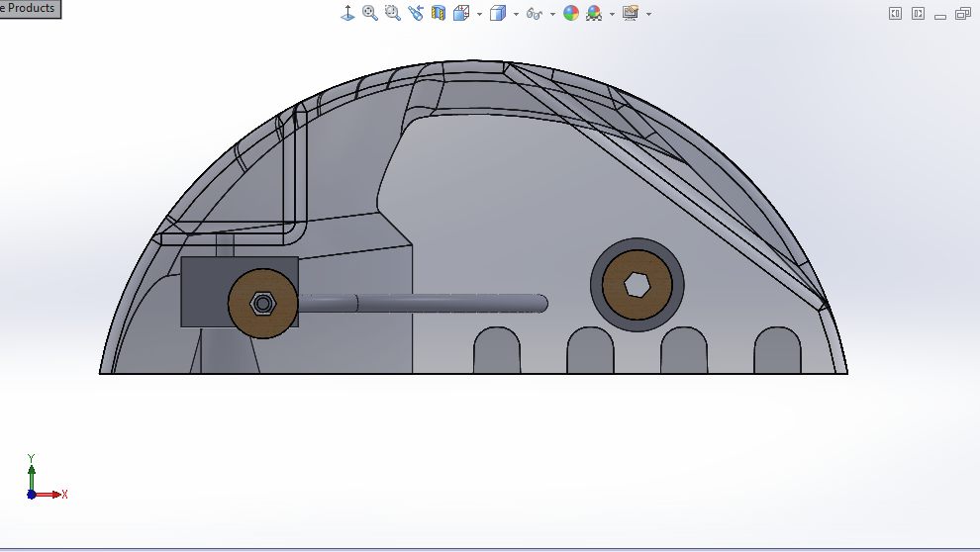Screen dimensions: 980x552
Task: Click the collapse left panel icon
Action: (x=895, y=13)
